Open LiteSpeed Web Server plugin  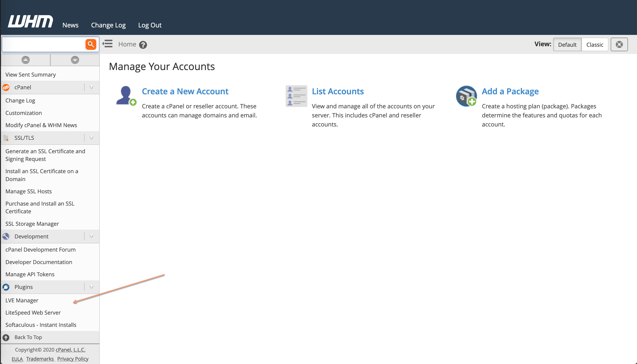[x=33, y=313]
